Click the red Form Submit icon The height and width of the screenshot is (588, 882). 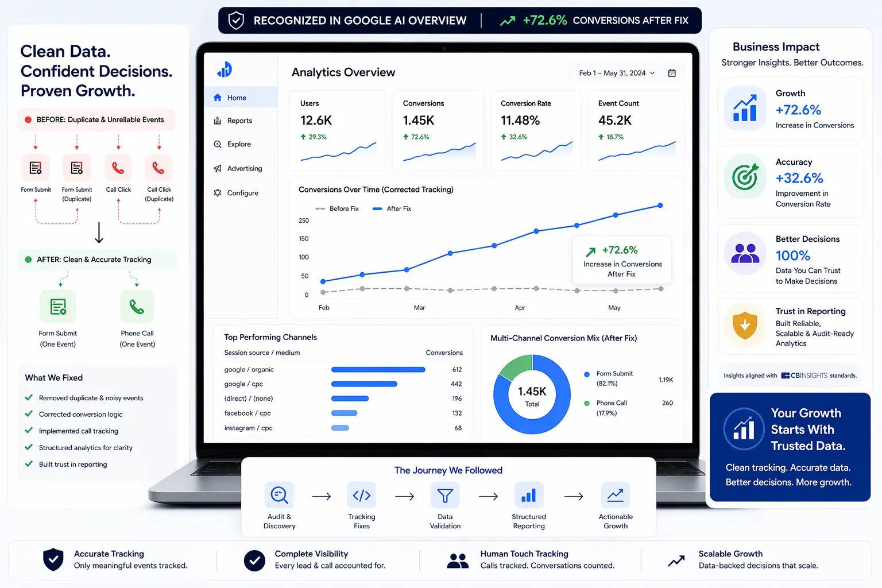pyautogui.click(x=36, y=168)
